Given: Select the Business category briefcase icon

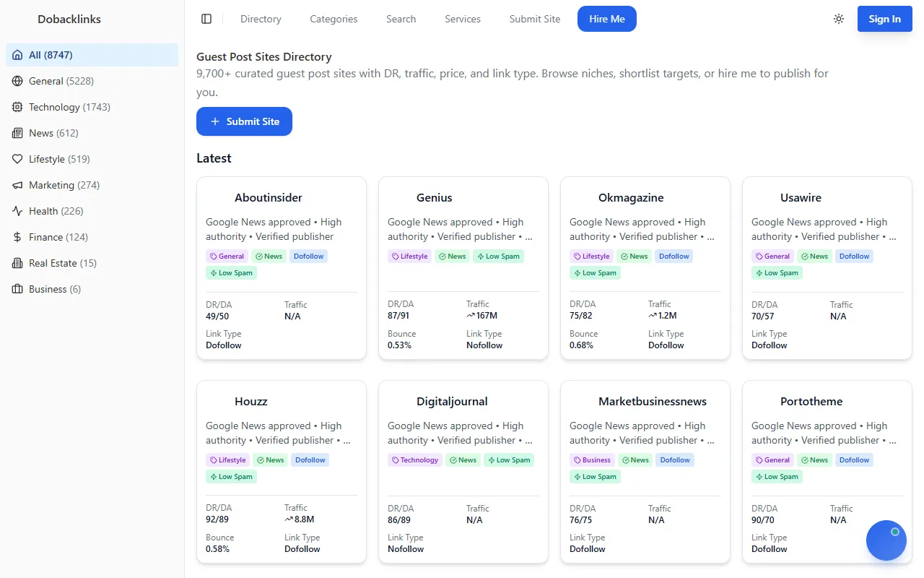Looking at the screenshot, I should 17,289.
